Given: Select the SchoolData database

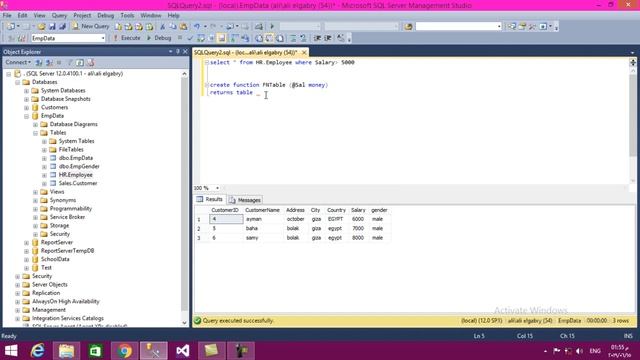Looking at the screenshot, I should tap(55, 259).
